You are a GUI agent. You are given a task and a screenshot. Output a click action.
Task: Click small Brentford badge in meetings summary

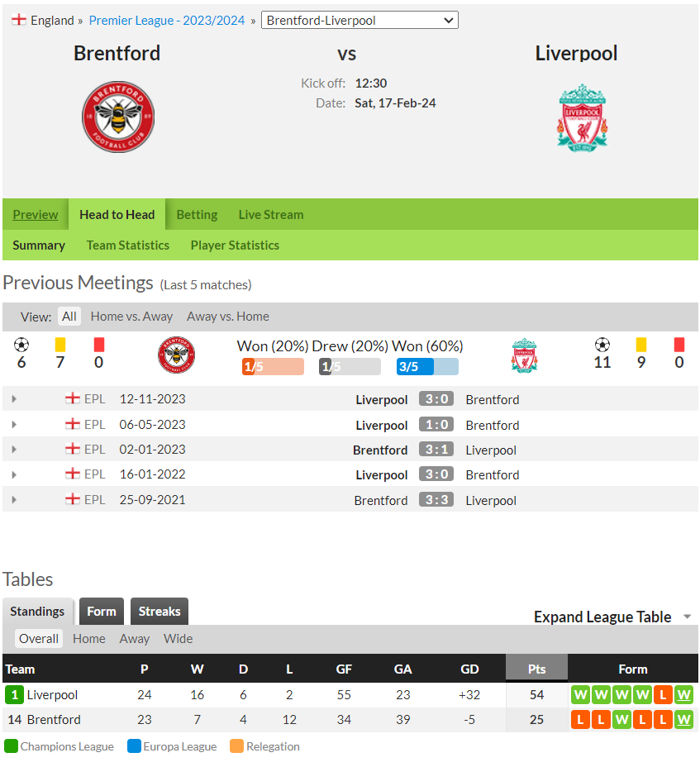click(x=177, y=355)
